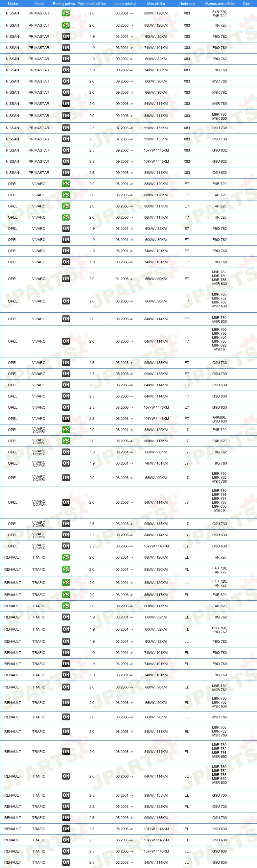Click the Model column header
The height and width of the screenshot is (868, 257).
point(39,4)
